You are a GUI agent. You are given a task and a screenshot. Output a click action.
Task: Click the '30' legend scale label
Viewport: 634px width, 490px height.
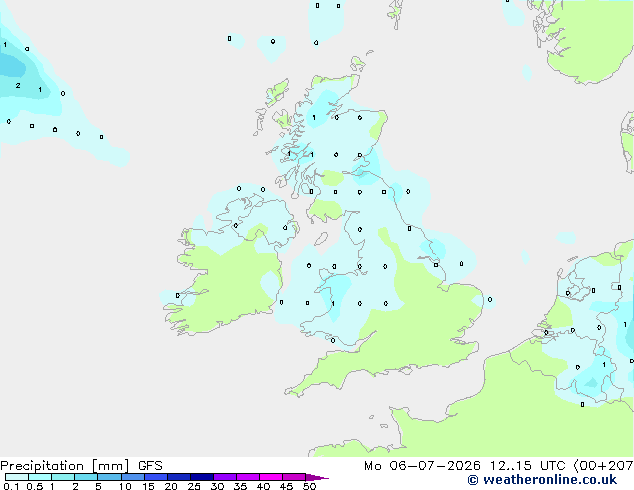[x=217, y=486]
